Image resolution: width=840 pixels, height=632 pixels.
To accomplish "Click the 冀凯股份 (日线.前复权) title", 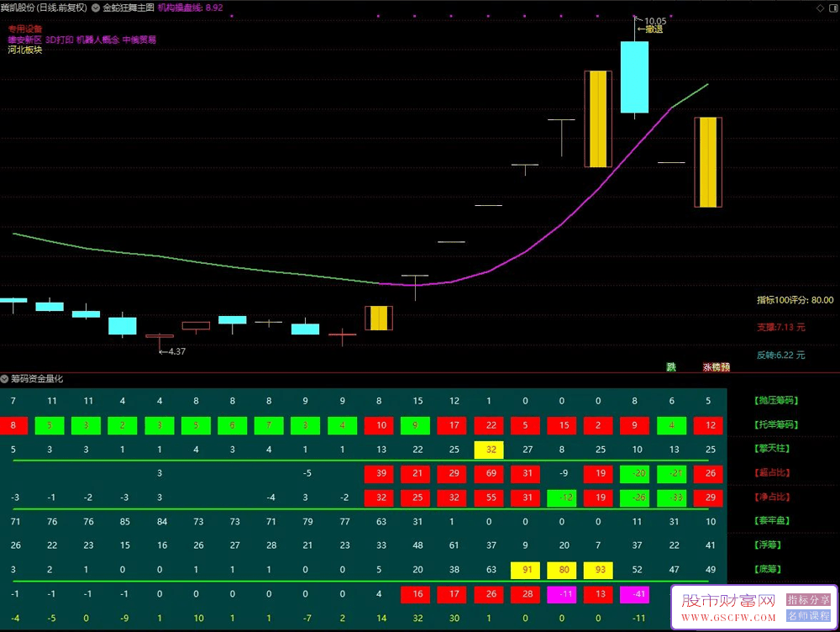I will click(x=44, y=8).
